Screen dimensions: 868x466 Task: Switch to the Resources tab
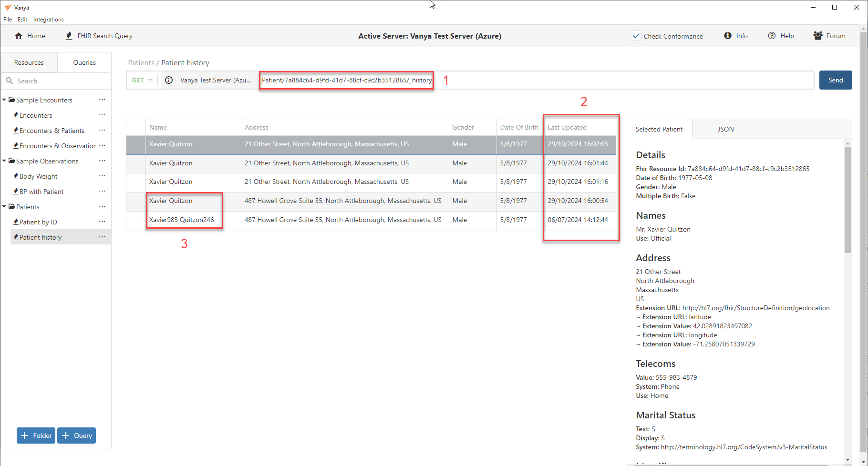tap(29, 62)
